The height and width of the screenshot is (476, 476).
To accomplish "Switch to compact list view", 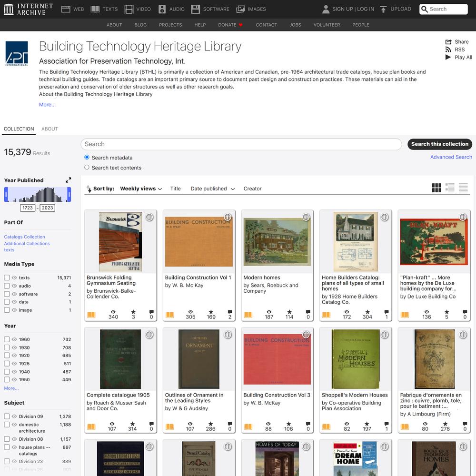I will pos(463,188).
